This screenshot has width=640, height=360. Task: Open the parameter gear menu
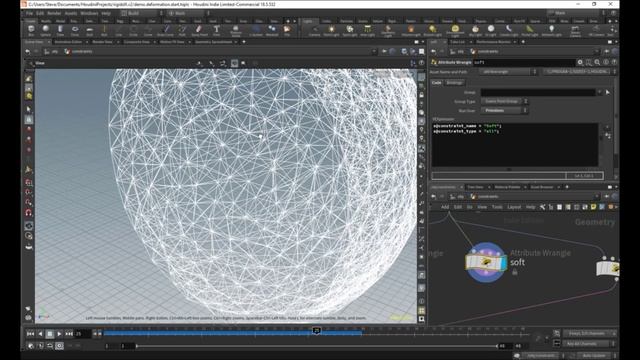(580, 62)
